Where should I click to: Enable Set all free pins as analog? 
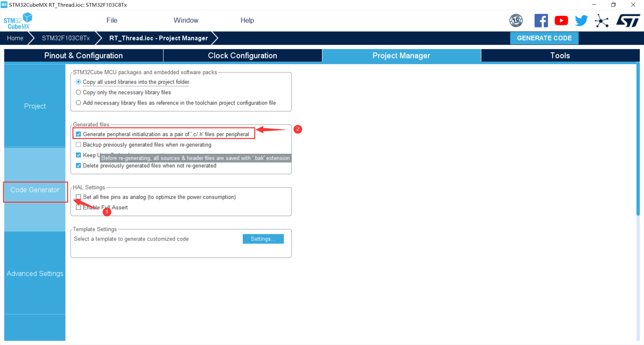point(78,197)
